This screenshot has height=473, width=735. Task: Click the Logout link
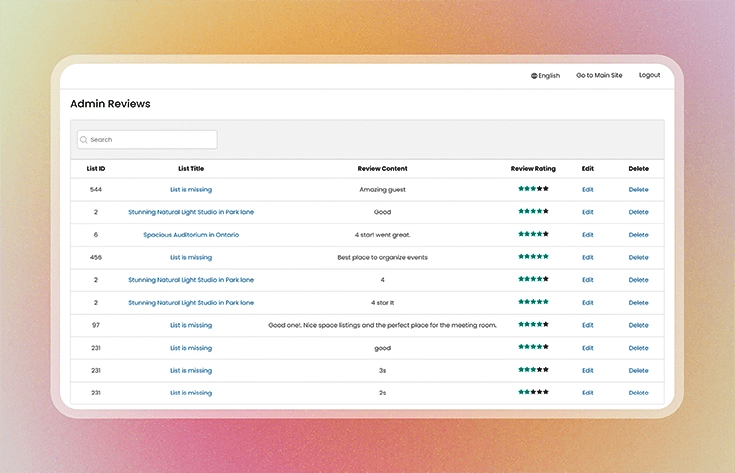tap(649, 75)
